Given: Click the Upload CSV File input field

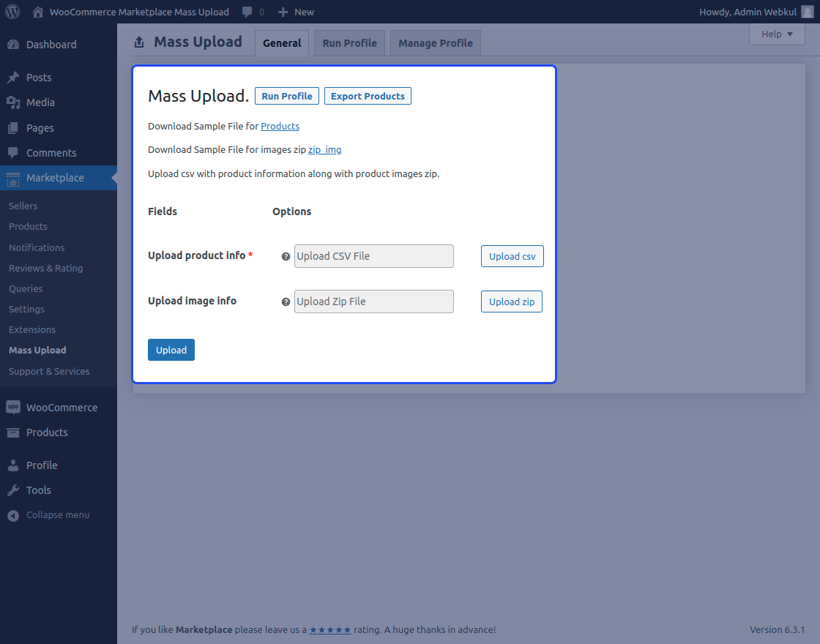Looking at the screenshot, I should click(373, 256).
